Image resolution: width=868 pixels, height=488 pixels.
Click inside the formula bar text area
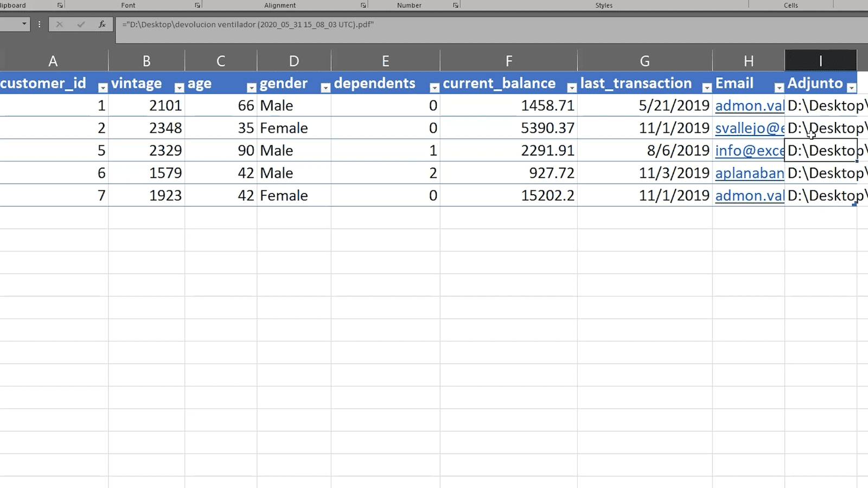click(x=325, y=24)
